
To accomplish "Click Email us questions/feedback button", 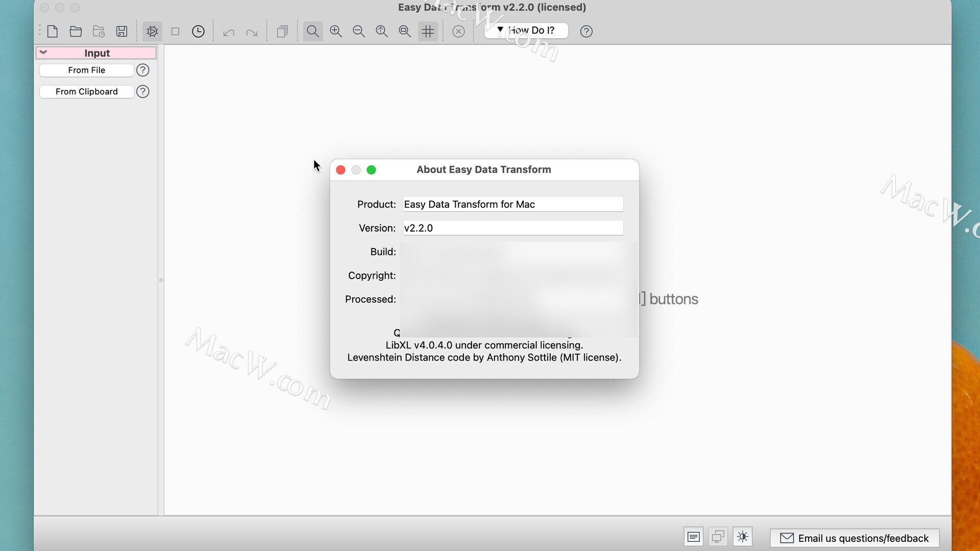I will [855, 538].
